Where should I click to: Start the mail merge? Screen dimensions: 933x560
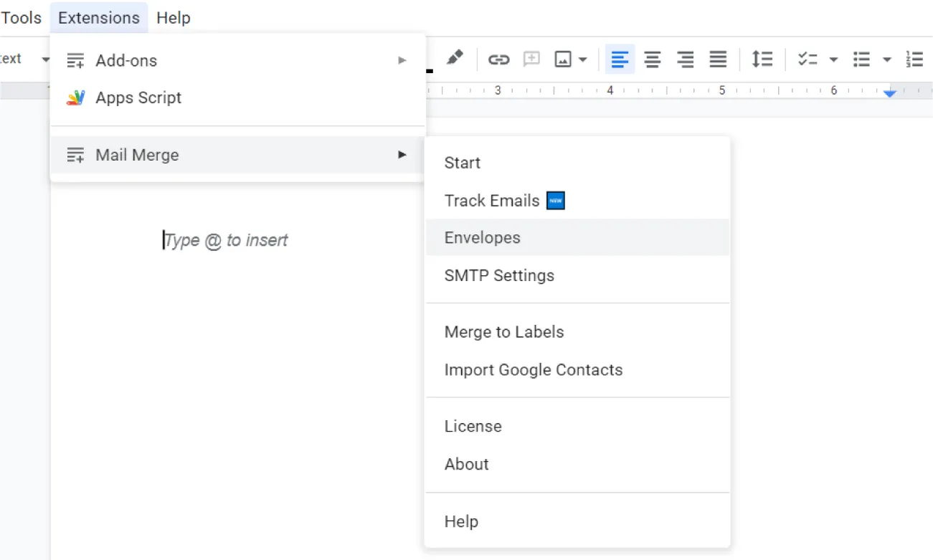[462, 163]
